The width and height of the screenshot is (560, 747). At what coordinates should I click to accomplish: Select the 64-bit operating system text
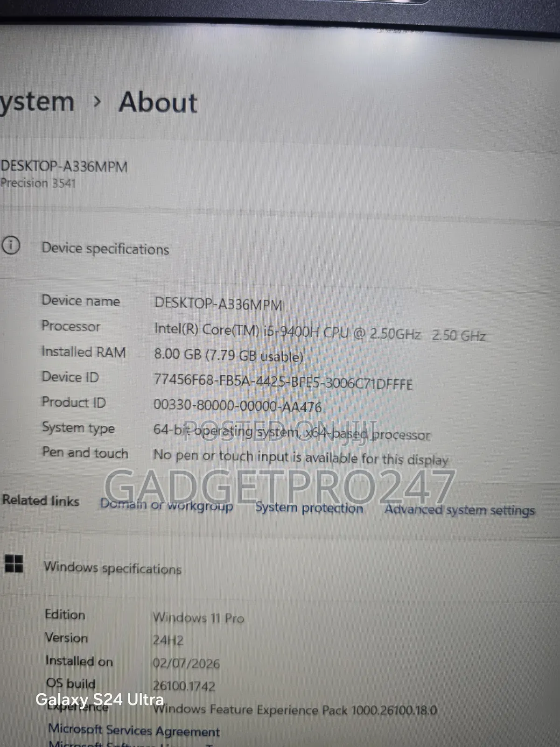pos(292,432)
